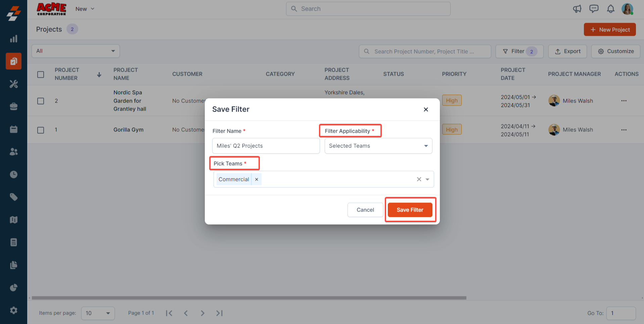Go to the previous page
The height and width of the screenshot is (324, 644).
tap(186, 313)
